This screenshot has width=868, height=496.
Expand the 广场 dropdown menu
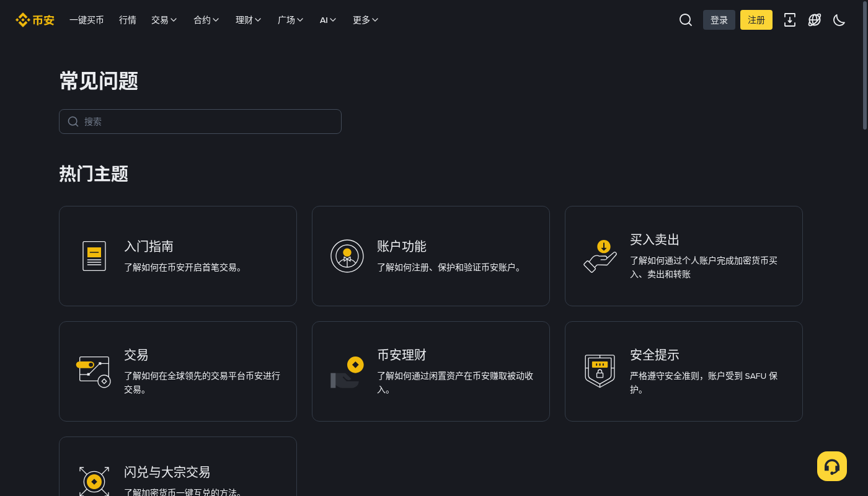coord(291,20)
